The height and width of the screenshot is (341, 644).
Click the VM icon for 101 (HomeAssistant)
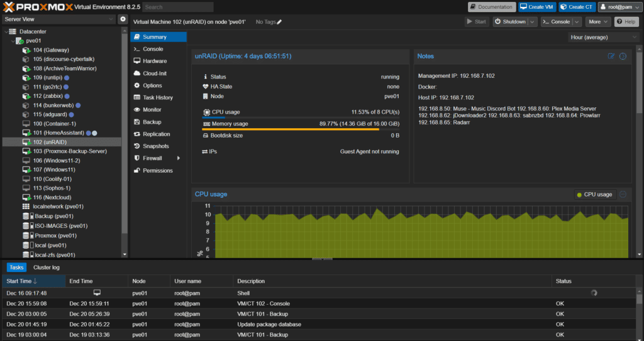[x=26, y=133]
